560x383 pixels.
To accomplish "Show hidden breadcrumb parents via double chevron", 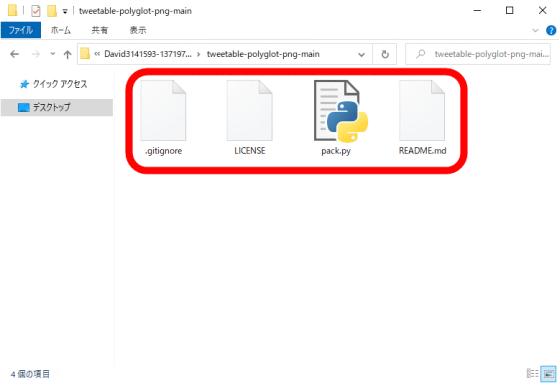I will click(97, 54).
